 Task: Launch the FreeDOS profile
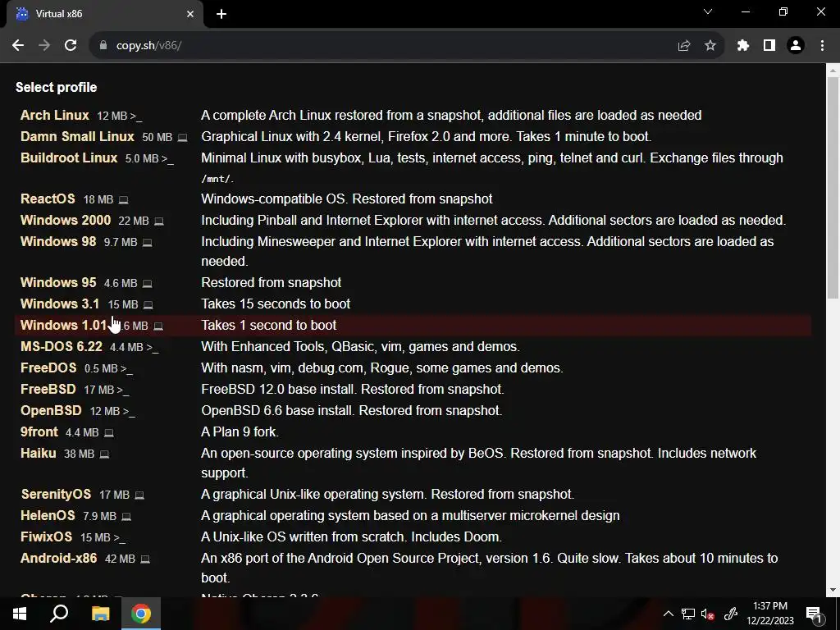(x=48, y=368)
